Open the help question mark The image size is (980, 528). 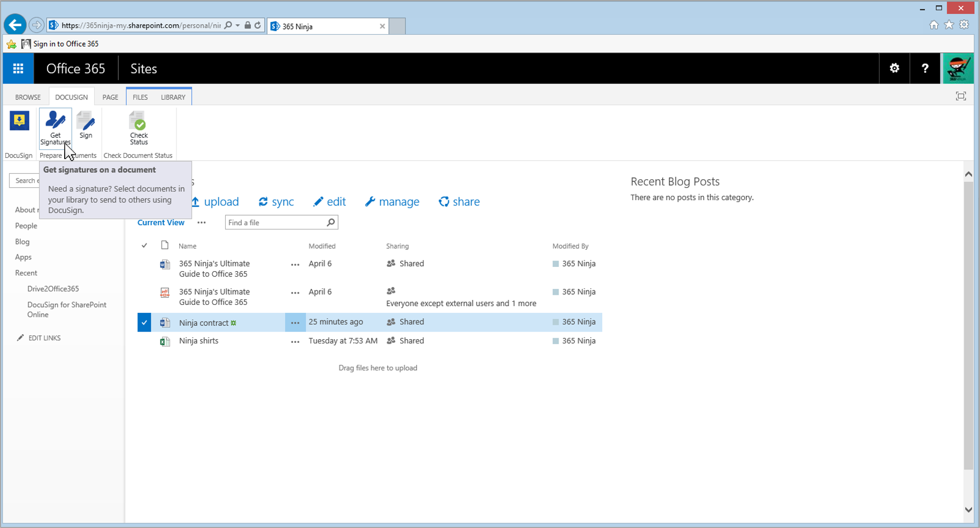click(x=925, y=68)
